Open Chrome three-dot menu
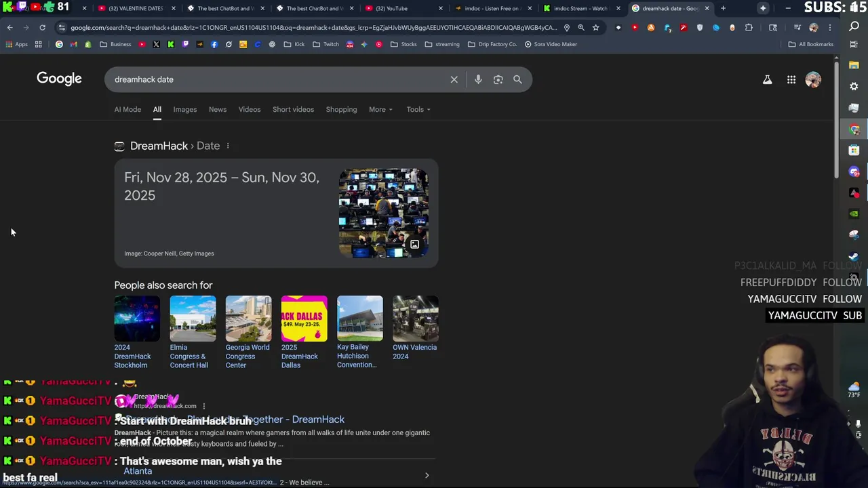The height and width of the screenshot is (488, 868). pos(829,28)
